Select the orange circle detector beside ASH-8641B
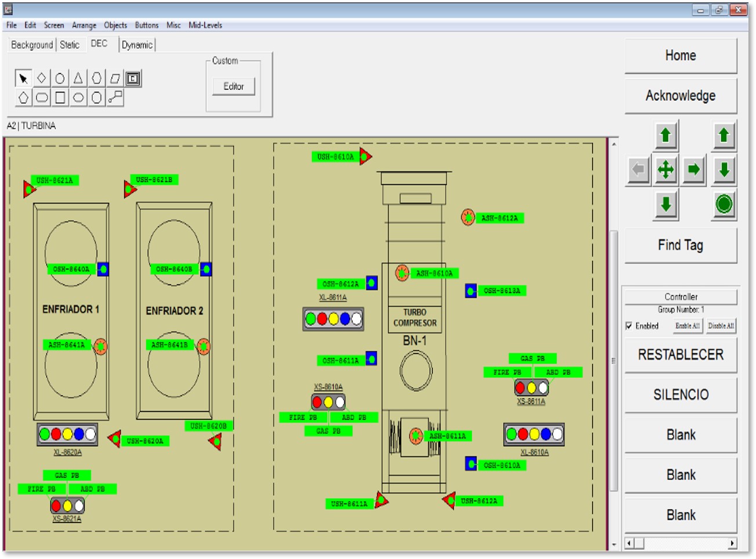Screen dimensions: 756x559 pyautogui.click(x=203, y=346)
